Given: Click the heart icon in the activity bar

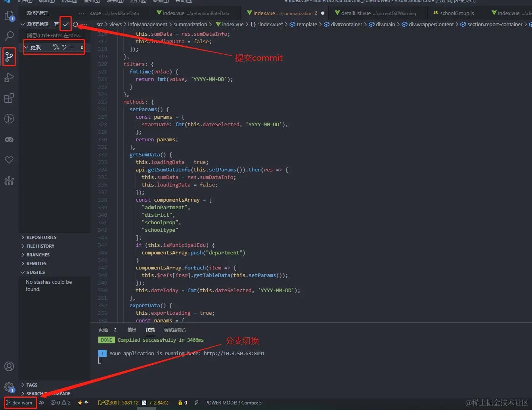Looking at the screenshot, I should click(x=9, y=160).
